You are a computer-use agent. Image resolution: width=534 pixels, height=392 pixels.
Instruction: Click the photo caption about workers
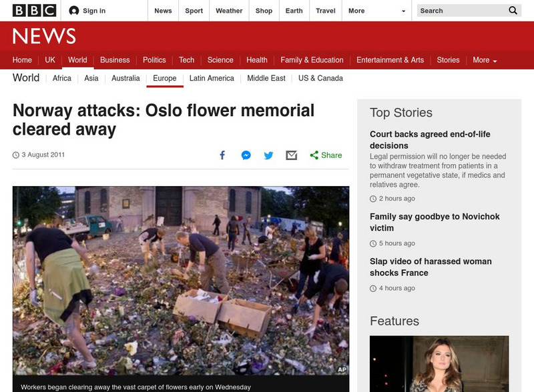coord(136,387)
